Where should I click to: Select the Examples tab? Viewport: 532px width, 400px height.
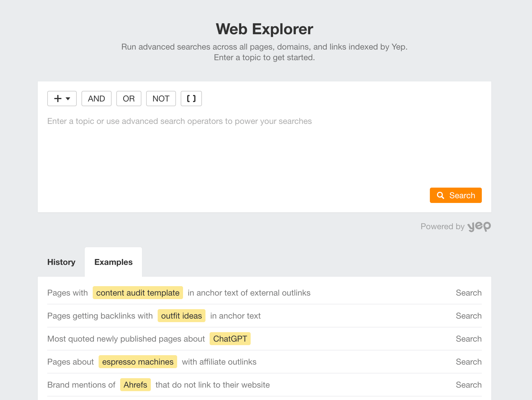coord(113,262)
